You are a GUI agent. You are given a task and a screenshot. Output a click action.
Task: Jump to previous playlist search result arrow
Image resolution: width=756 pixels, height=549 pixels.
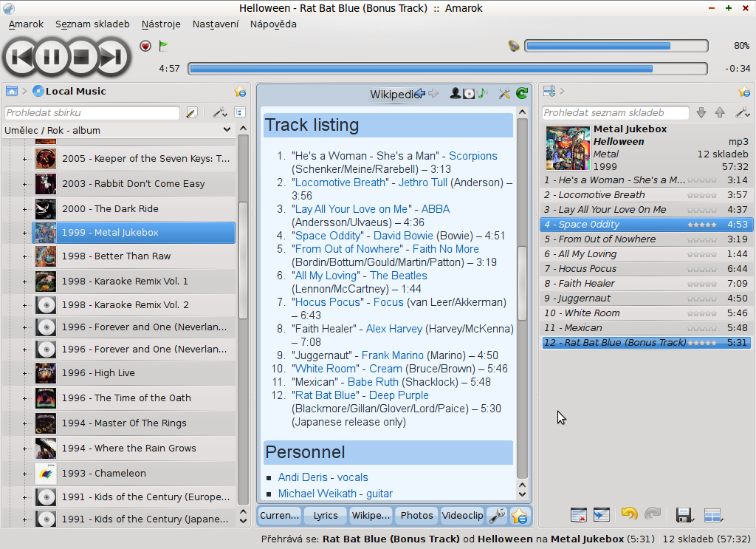720,112
